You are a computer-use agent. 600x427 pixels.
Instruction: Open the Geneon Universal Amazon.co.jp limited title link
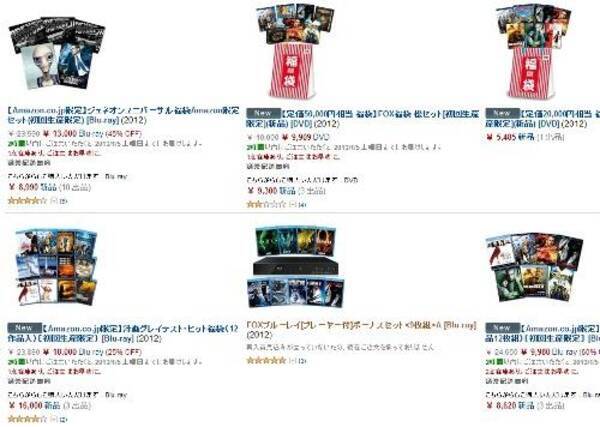(123, 115)
